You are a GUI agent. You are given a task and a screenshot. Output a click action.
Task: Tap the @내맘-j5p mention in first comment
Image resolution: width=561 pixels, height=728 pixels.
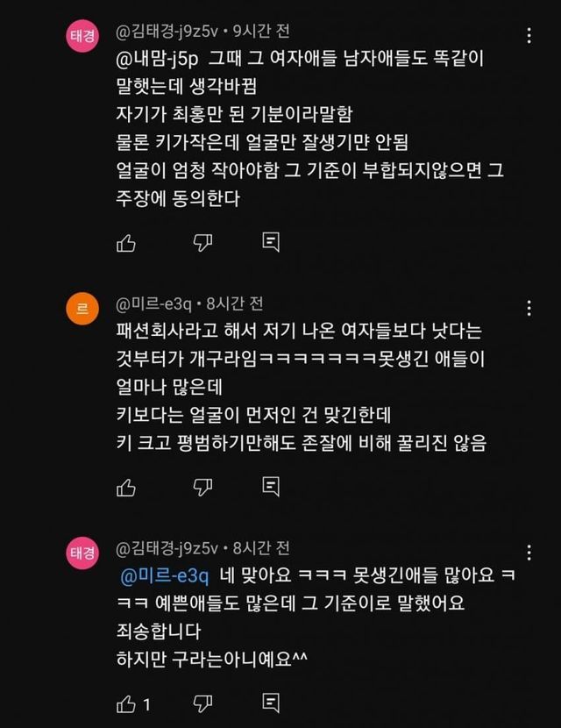157,60
